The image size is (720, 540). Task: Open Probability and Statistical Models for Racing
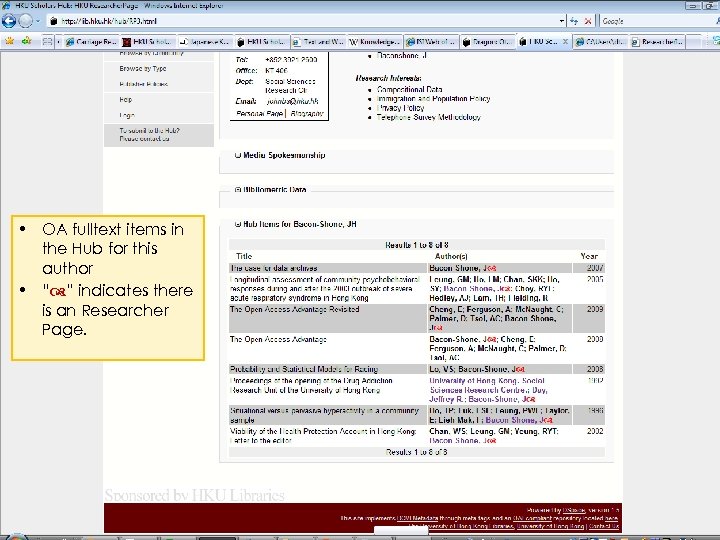pos(304,369)
